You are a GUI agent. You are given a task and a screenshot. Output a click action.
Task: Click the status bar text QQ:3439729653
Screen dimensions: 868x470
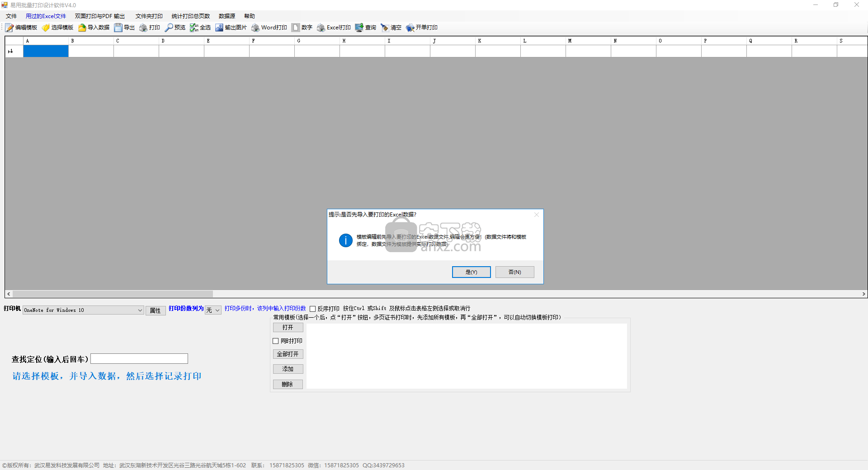pos(383,465)
